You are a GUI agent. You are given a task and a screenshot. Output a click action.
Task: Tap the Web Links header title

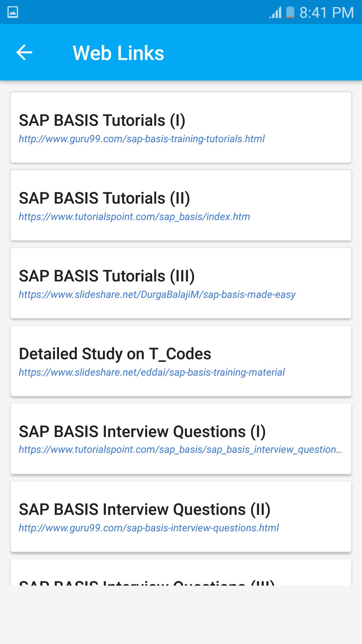pos(118,53)
